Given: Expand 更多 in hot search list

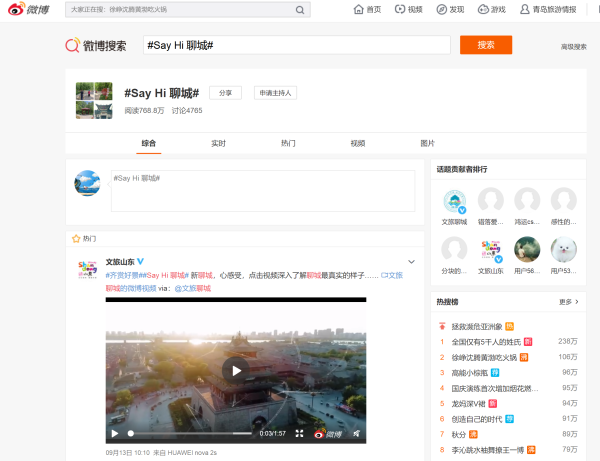Looking at the screenshot, I should click(569, 302).
